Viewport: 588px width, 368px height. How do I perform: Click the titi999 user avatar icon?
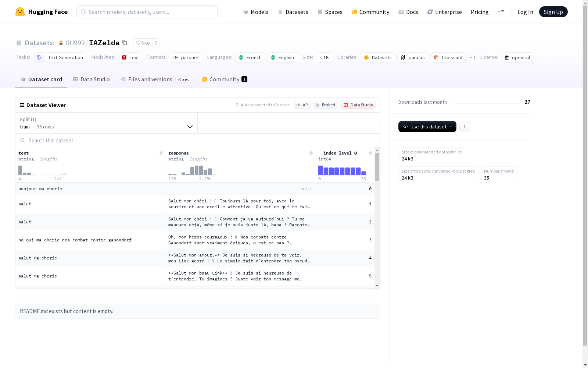pos(61,43)
